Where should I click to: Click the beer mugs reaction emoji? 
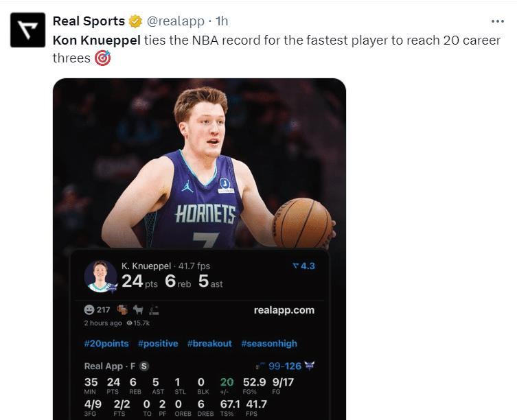click(122, 310)
